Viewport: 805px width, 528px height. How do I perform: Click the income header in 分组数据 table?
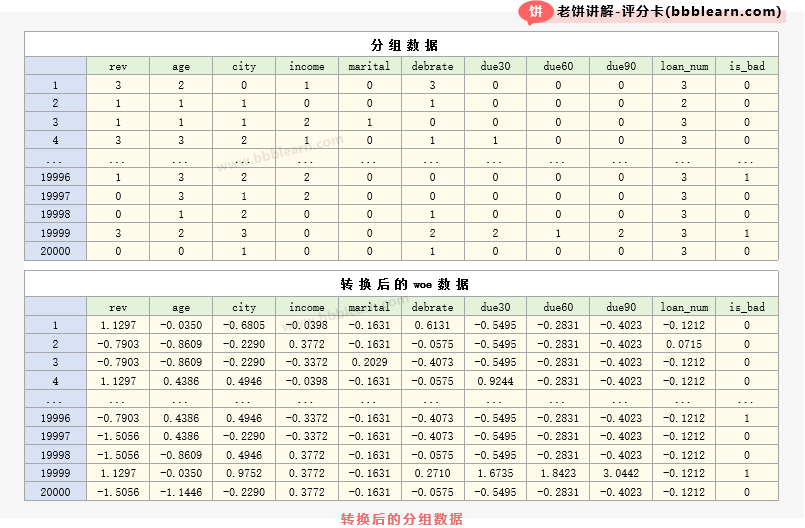[x=306, y=66]
